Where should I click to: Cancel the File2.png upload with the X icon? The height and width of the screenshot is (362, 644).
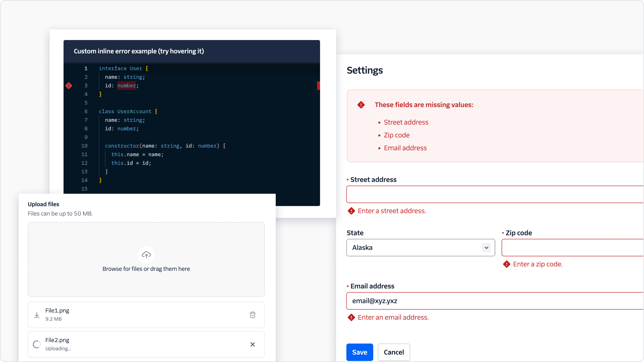253,344
